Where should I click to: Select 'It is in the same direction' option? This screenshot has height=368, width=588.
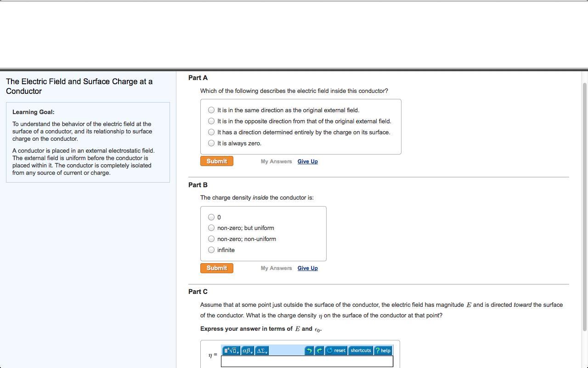coord(211,110)
